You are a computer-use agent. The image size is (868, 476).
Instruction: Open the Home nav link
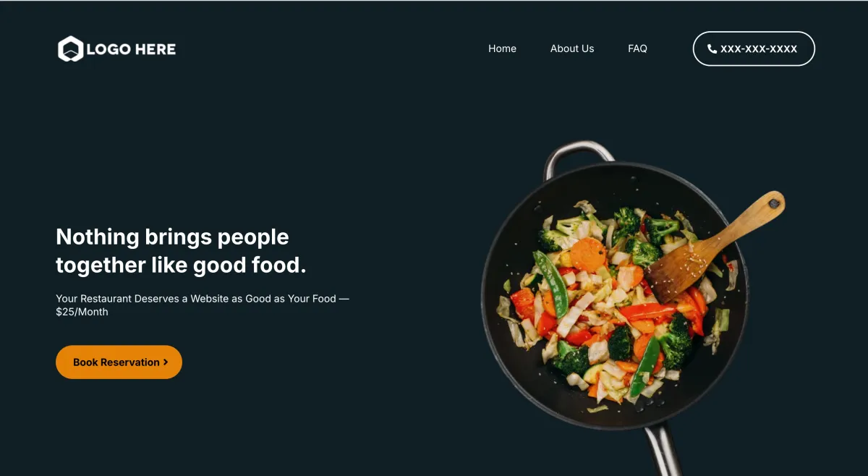502,48
